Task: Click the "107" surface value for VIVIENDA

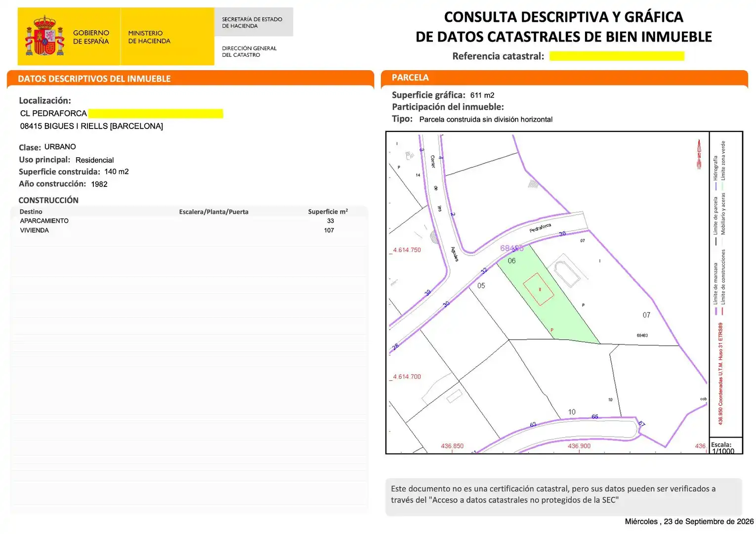Action: tap(329, 230)
